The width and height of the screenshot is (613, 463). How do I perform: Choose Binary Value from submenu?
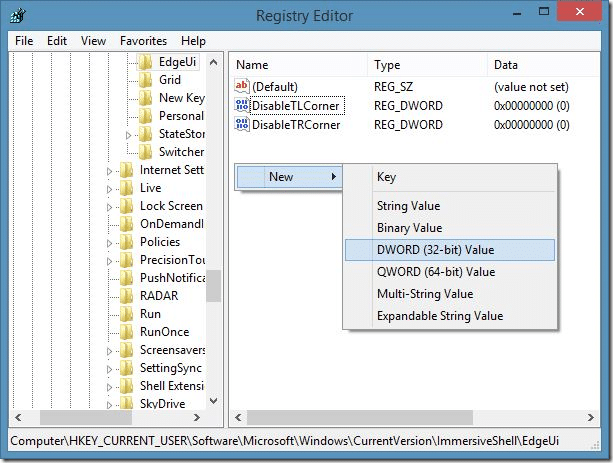click(x=450, y=228)
